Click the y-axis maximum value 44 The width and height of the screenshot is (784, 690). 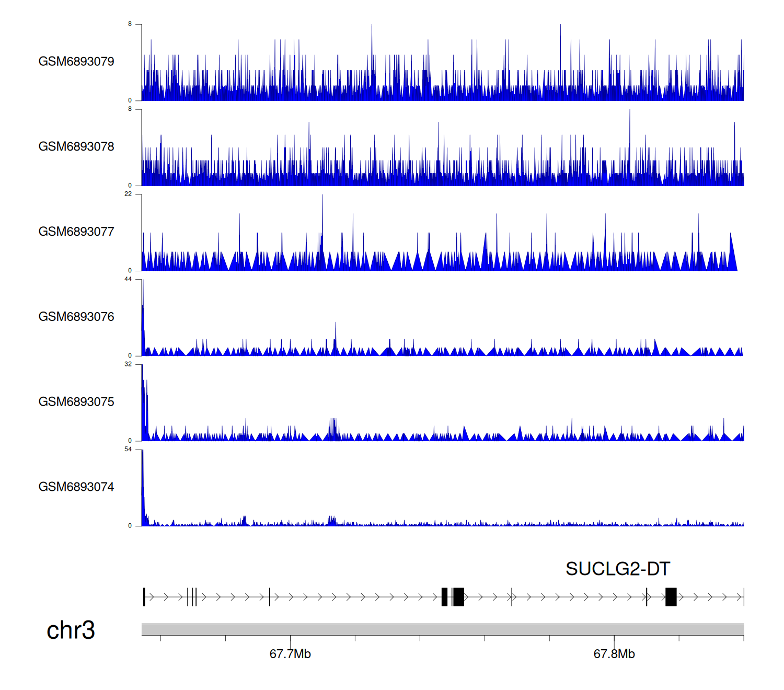tap(128, 279)
